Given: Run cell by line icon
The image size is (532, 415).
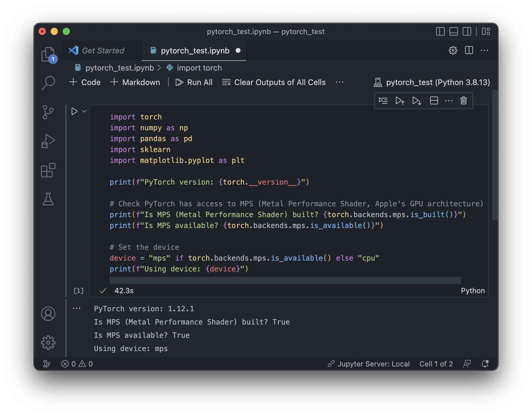Looking at the screenshot, I should coord(383,100).
